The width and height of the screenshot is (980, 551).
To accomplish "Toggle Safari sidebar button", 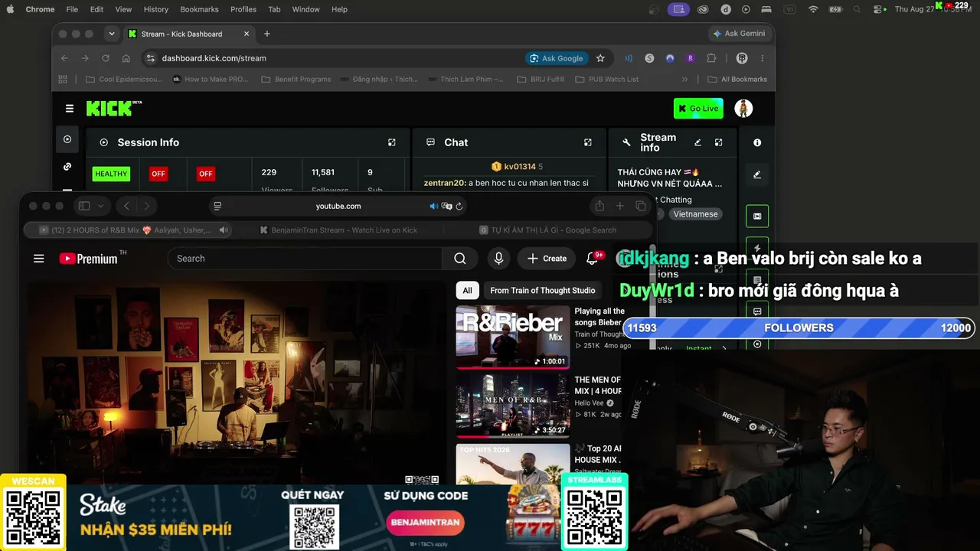I will click(84, 206).
